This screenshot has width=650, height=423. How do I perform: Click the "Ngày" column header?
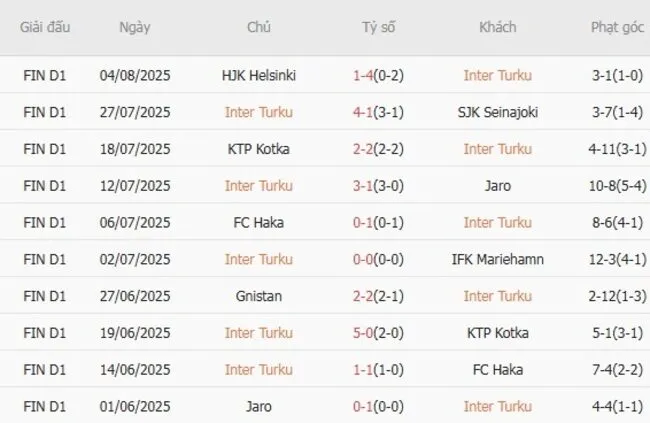(135, 27)
